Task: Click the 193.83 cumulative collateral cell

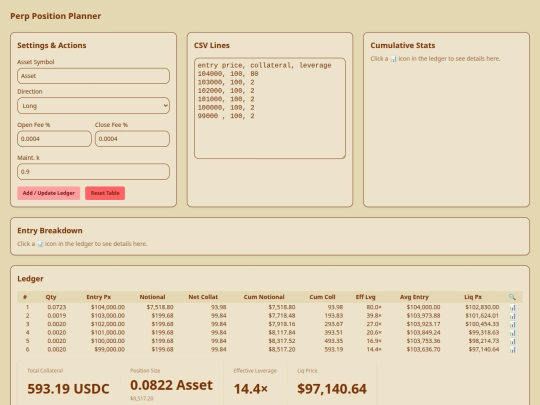Action: click(x=334, y=316)
